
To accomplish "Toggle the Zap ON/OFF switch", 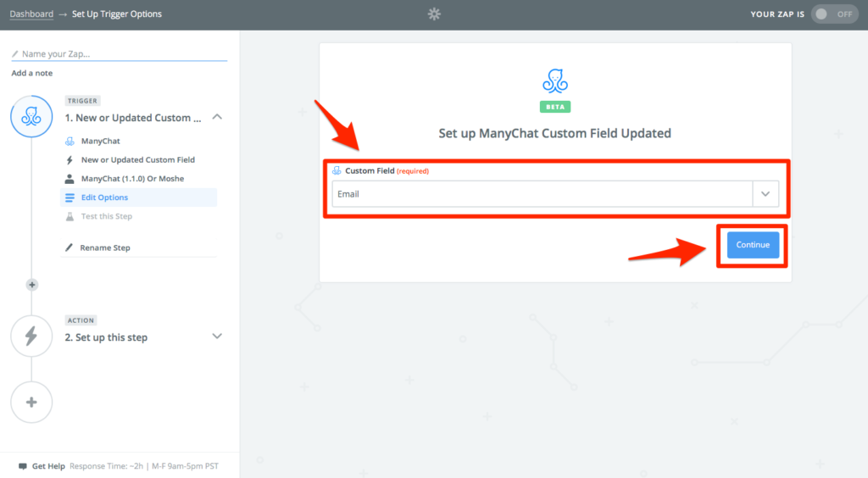I will pyautogui.click(x=834, y=14).
